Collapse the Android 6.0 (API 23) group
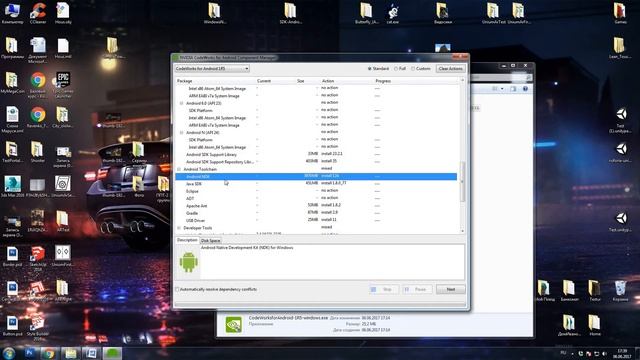This screenshot has height=360, width=640. point(182,103)
